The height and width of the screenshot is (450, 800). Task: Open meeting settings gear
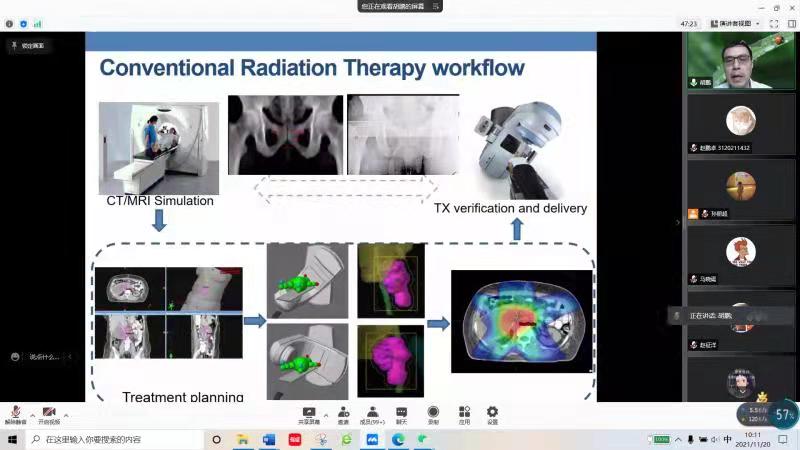[x=492, y=412]
